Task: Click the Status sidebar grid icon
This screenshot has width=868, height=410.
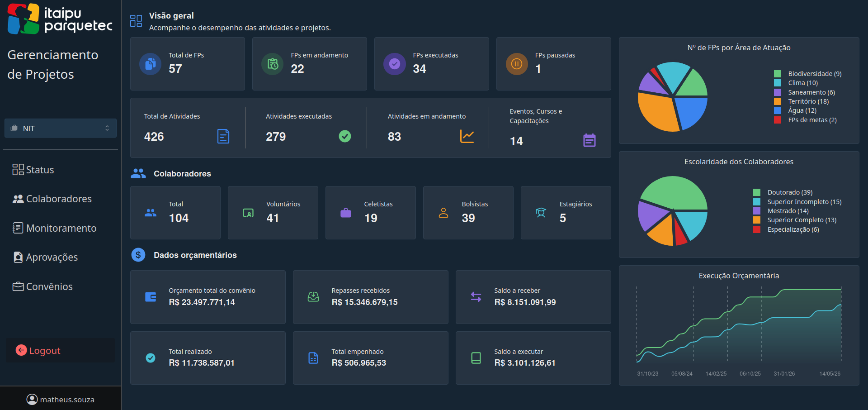Action: click(18, 170)
